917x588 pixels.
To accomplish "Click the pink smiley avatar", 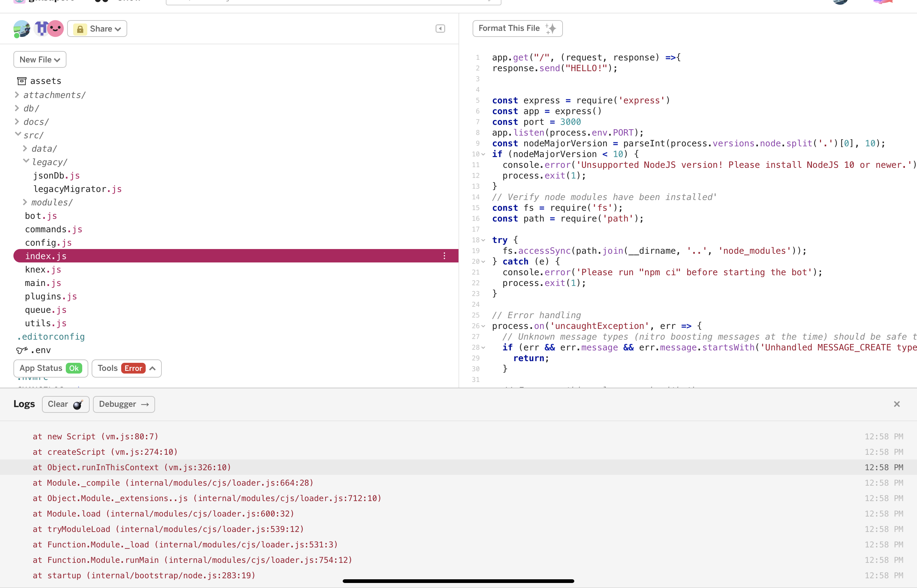I will (56, 29).
